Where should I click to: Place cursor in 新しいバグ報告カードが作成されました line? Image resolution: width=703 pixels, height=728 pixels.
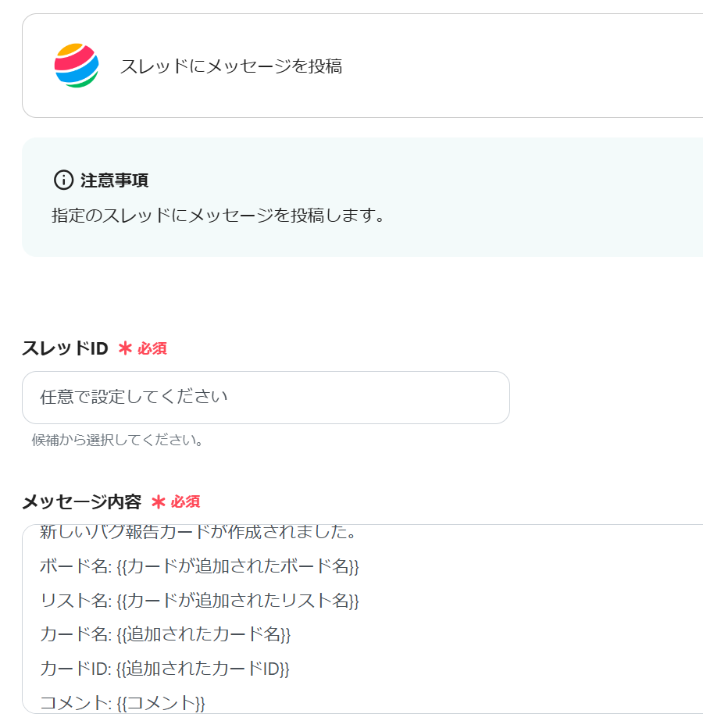[198, 534]
